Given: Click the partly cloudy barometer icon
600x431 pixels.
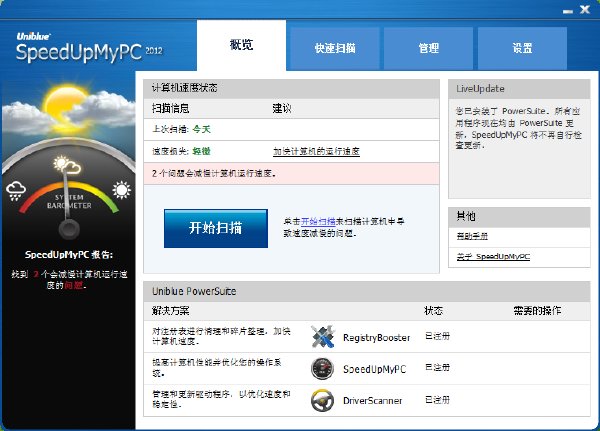Looking at the screenshot, I should tap(67, 165).
